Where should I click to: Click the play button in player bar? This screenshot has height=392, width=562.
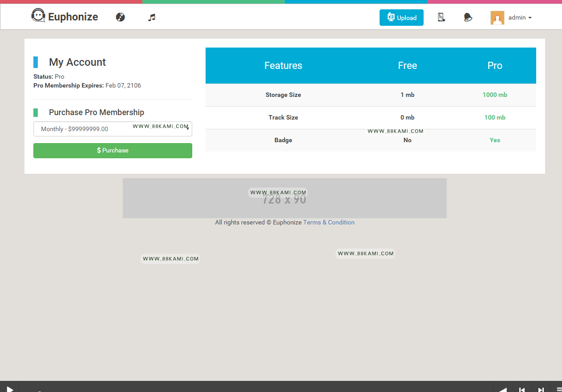pos(9,388)
